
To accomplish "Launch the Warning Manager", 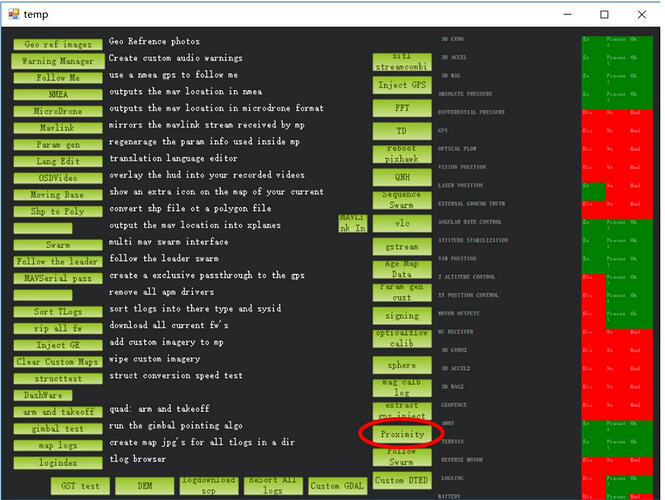I will (x=58, y=61).
